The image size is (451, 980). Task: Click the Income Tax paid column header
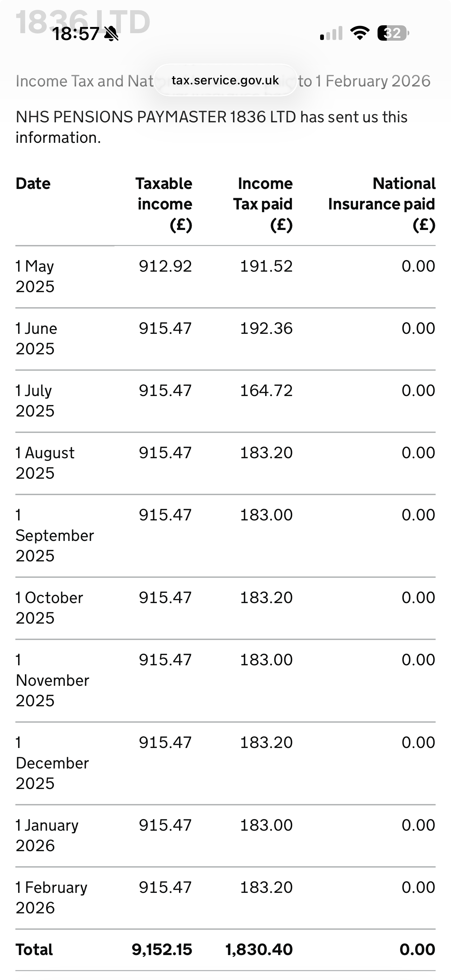[x=263, y=204]
